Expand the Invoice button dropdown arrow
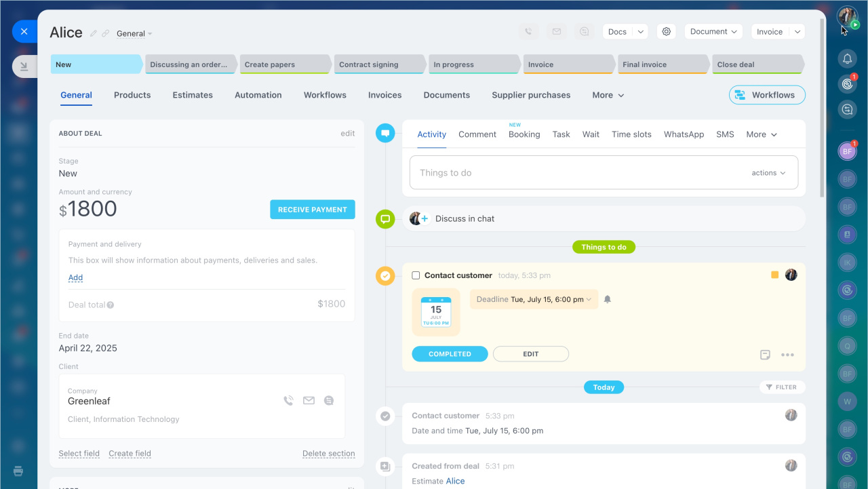 tap(797, 32)
